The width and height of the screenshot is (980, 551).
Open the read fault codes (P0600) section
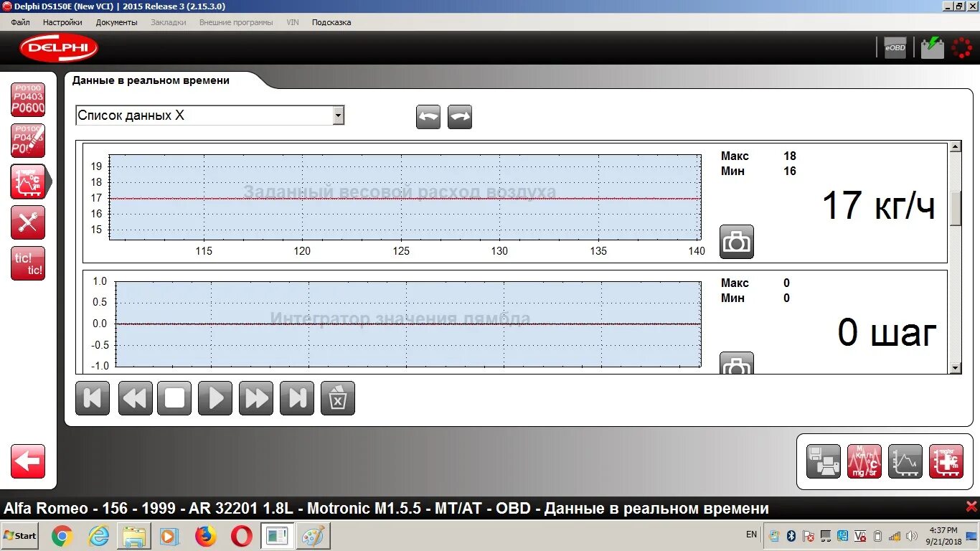point(28,100)
